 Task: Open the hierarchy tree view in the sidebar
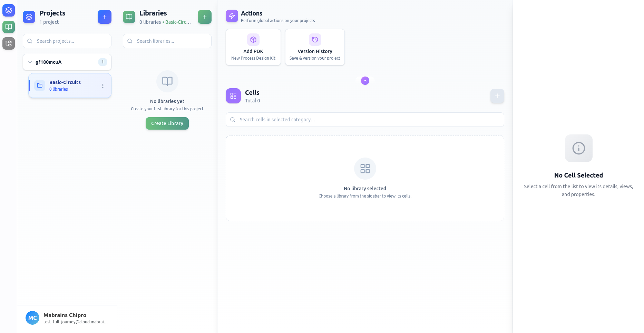point(8,43)
